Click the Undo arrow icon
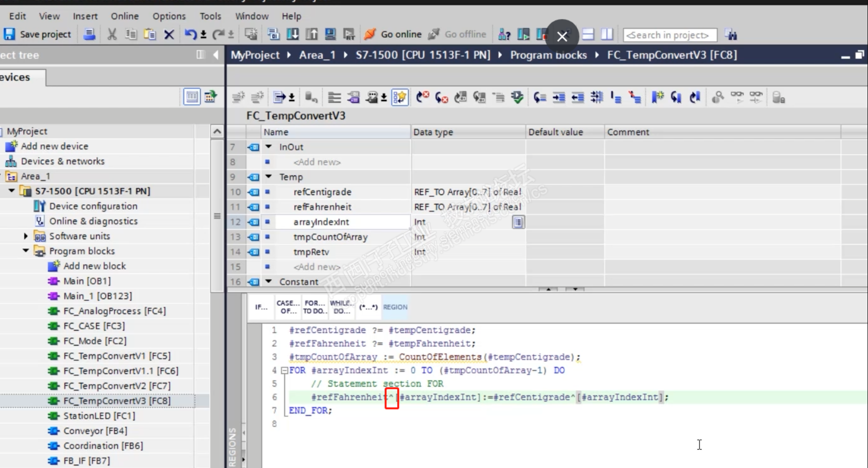 pos(190,34)
